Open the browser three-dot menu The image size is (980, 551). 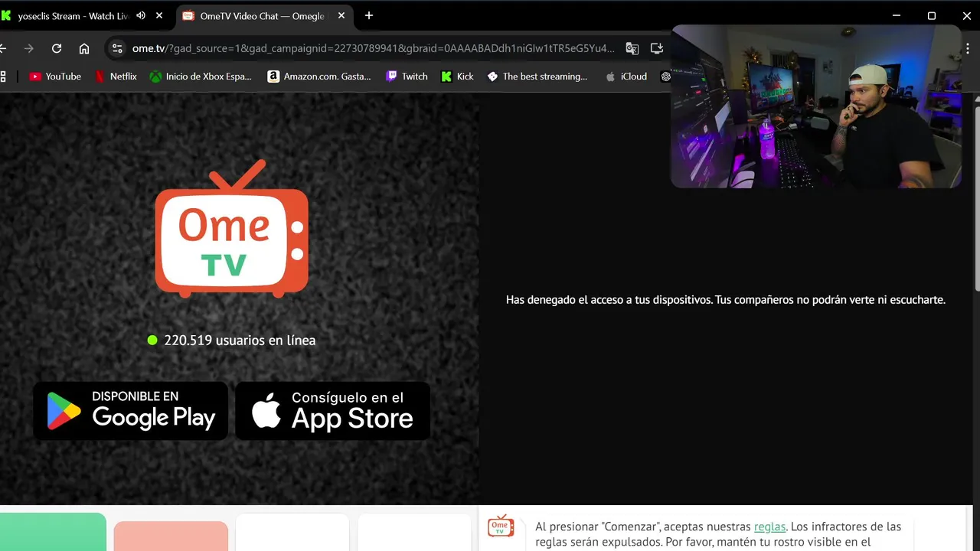click(969, 48)
